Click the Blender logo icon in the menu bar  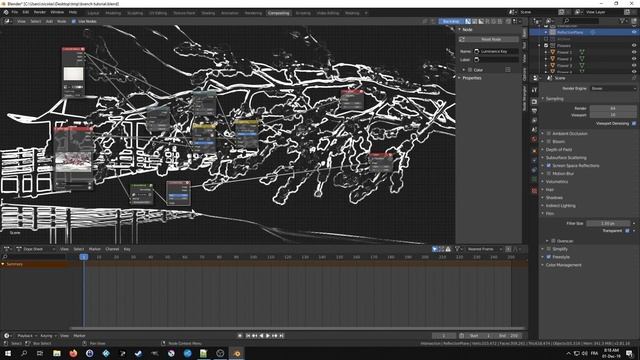click(6, 13)
